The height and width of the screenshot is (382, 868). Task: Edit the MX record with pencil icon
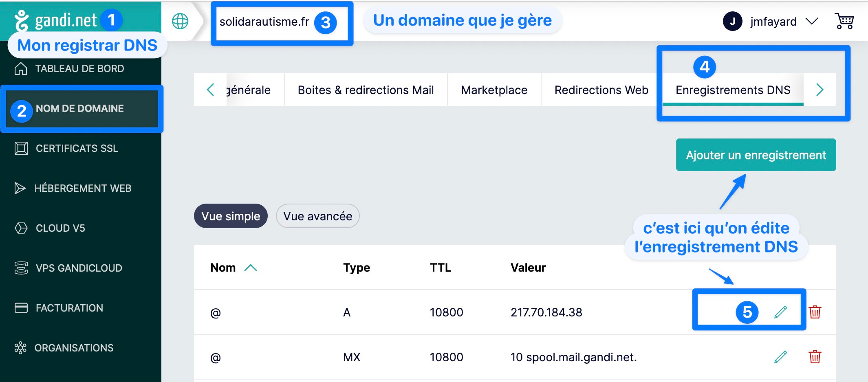[780, 357]
